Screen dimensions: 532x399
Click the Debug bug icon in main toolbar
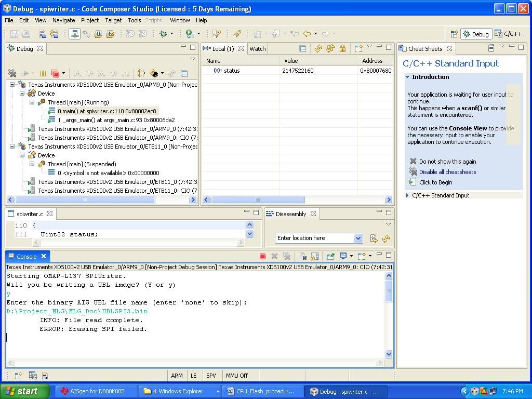coord(164,34)
